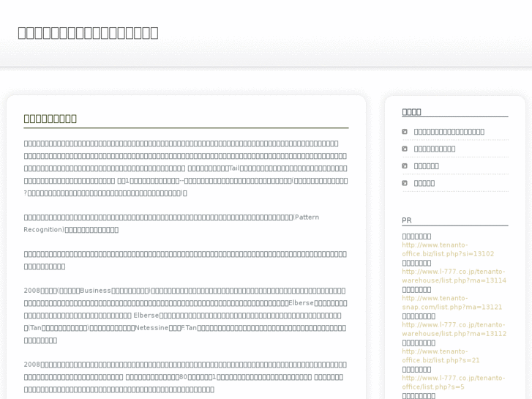Click the article title heading above the green underline
The height and width of the screenshot is (399, 532).
pyautogui.click(x=50, y=119)
